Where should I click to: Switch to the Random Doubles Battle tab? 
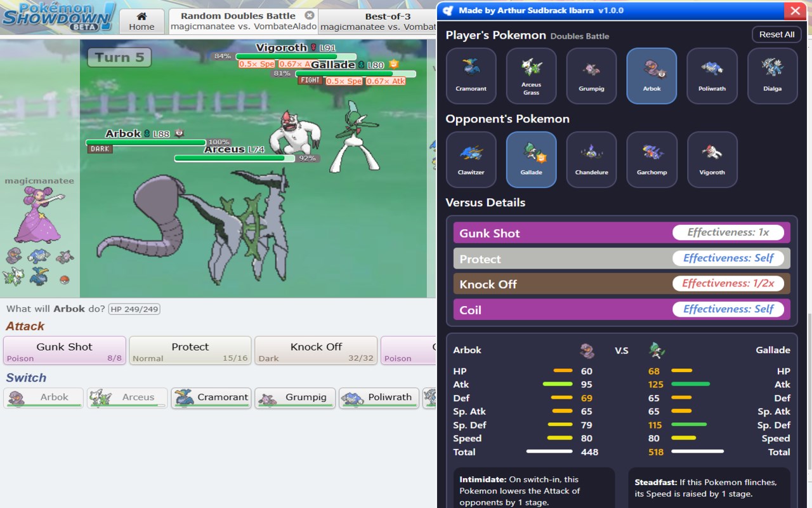point(243,21)
